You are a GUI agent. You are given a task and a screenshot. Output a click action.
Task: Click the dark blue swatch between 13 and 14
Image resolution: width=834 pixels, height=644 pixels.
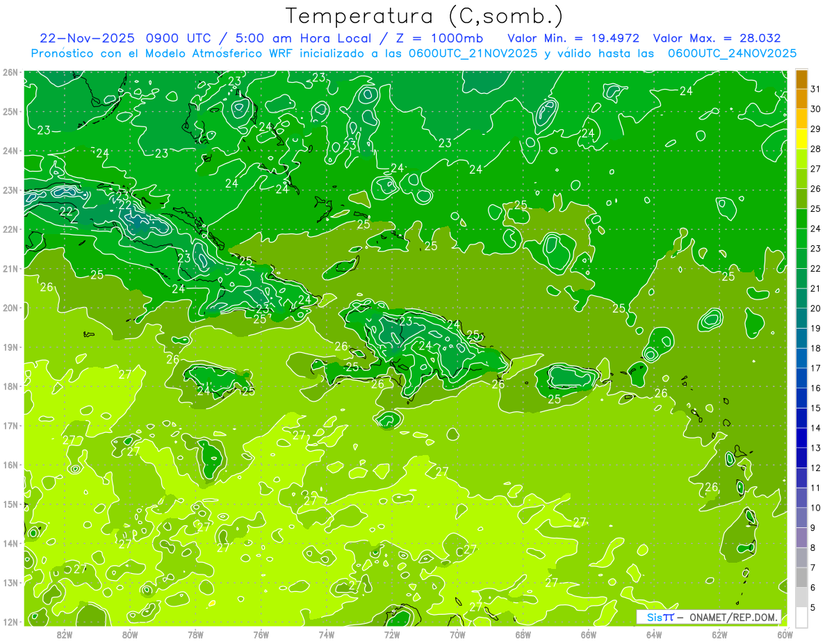[x=801, y=438]
